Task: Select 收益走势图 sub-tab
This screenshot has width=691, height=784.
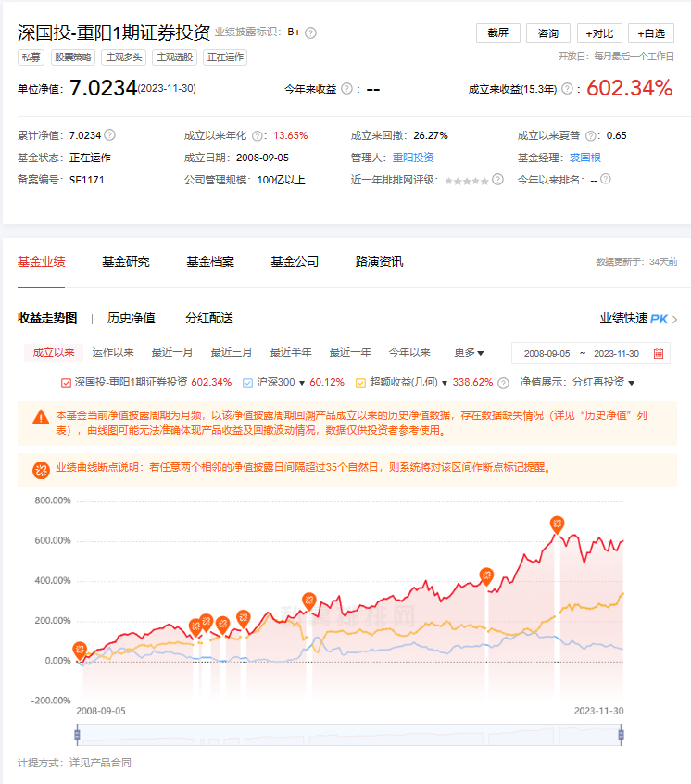Action: click(x=47, y=319)
